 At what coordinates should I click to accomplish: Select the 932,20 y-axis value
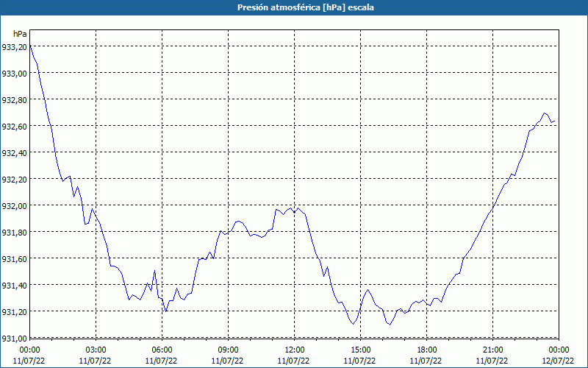click(15, 179)
